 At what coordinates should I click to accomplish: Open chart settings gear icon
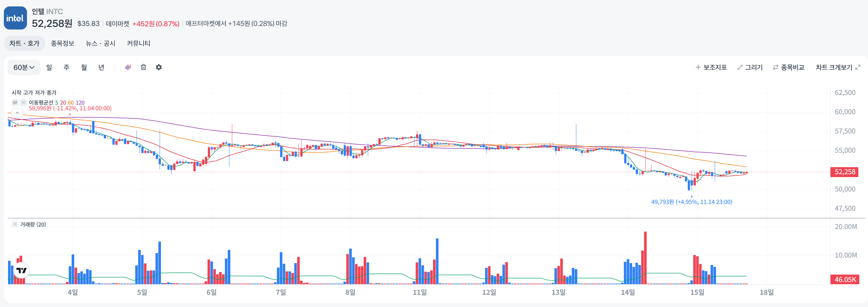pos(159,67)
